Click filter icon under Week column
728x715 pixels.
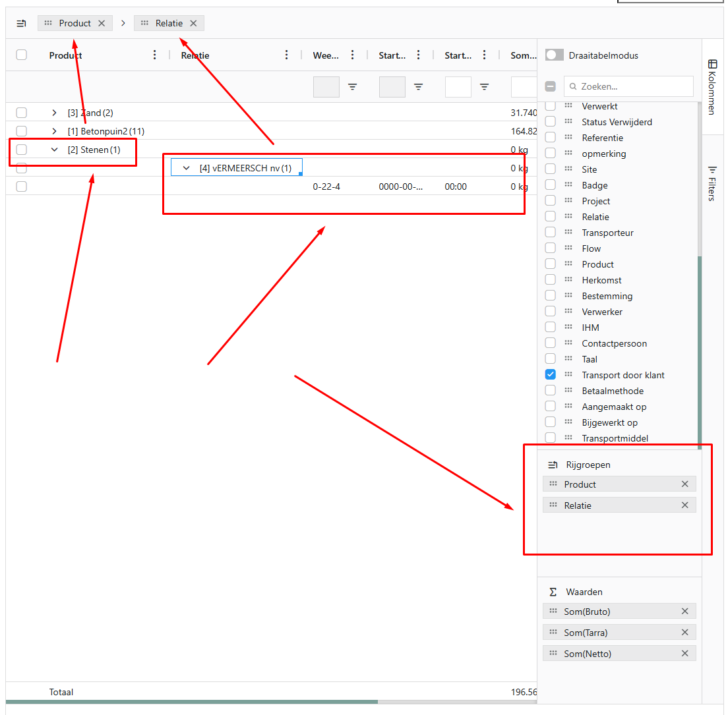(353, 87)
